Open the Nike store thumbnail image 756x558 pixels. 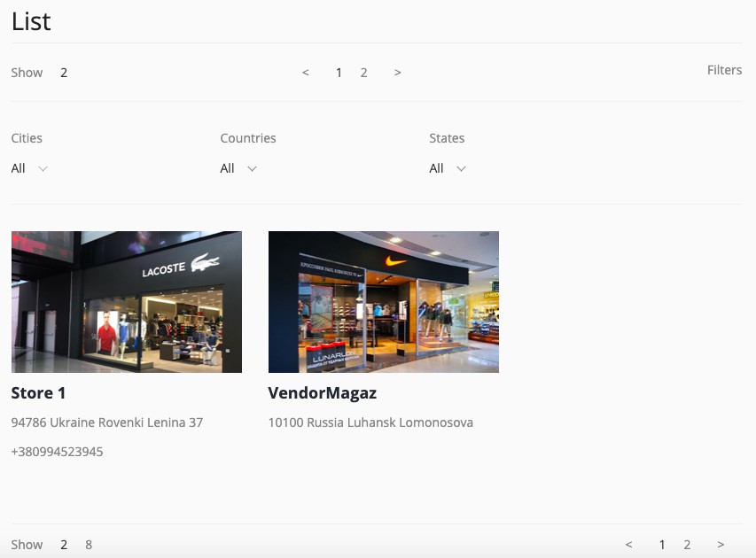[x=383, y=302]
